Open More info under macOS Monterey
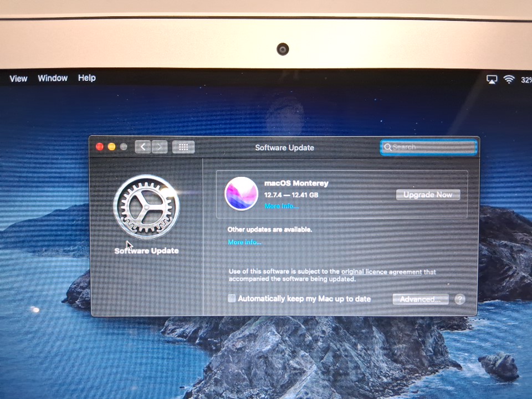Viewport: 532px width, 399px height. tap(281, 206)
